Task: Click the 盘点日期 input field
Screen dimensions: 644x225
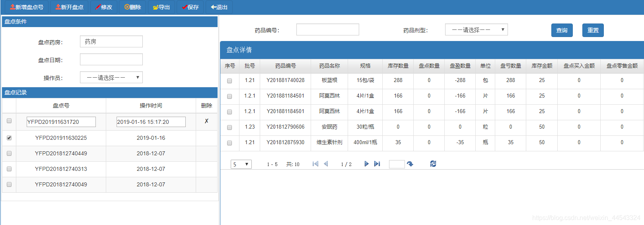Action: click(111, 59)
